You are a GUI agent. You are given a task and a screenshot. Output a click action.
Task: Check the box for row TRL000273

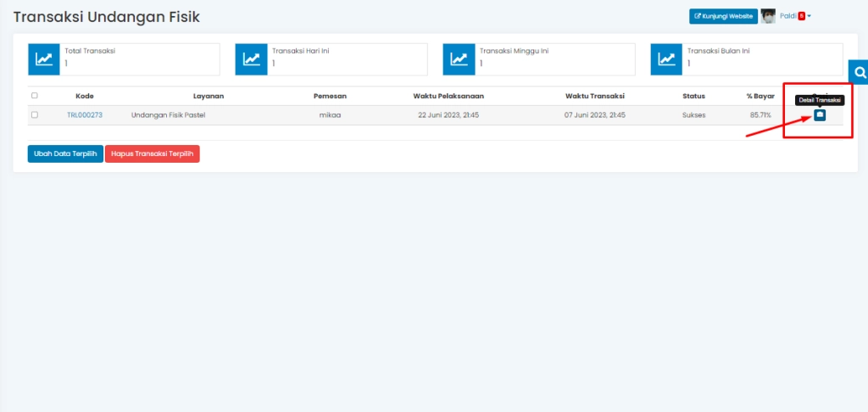point(35,114)
